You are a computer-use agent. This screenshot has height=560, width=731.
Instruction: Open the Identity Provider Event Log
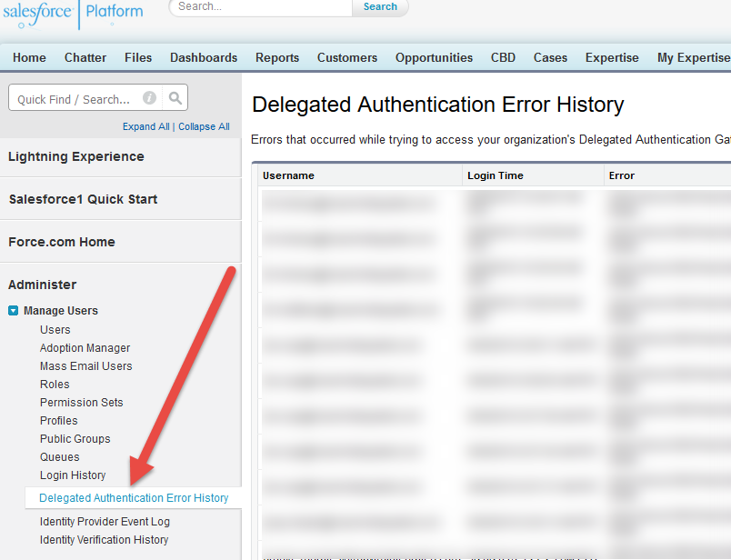point(104,521)
